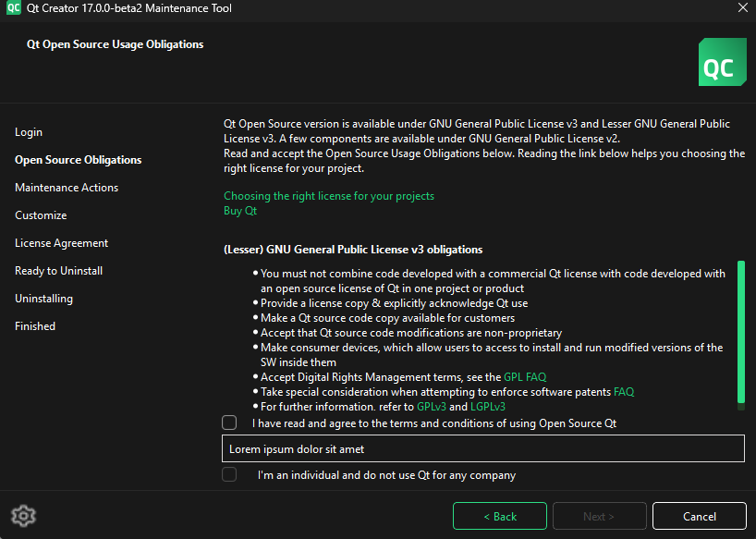Click '(Lesser) GNU General Public License v3 obligations' heading

click(353, 250)
